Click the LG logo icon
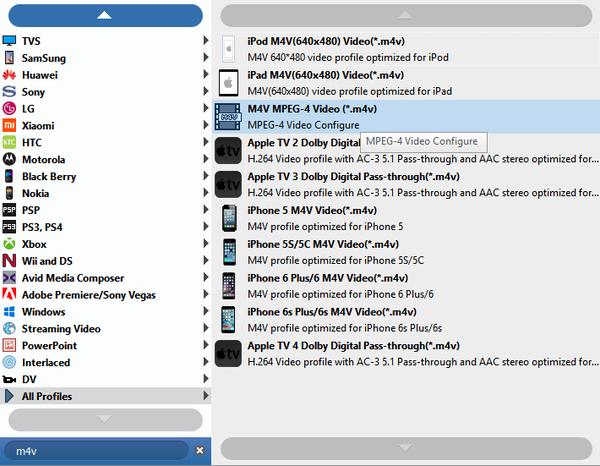The height and width of the screenshot is (466, 600). [9, 109]
